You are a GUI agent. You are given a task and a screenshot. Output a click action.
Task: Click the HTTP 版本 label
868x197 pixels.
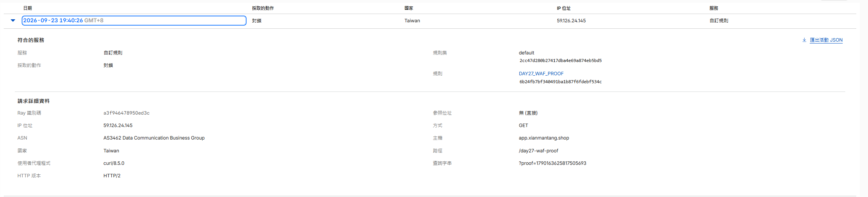[x=29, y=176]
